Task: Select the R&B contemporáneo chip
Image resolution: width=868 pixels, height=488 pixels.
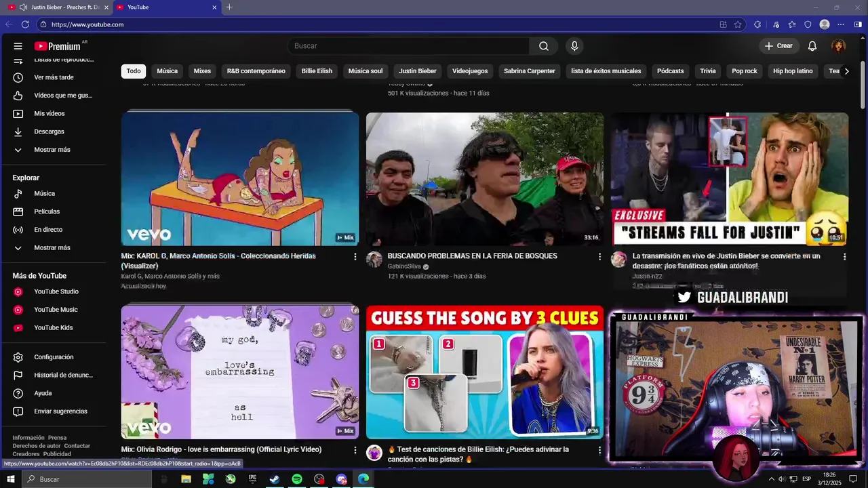Action: (x=256, y=71)
